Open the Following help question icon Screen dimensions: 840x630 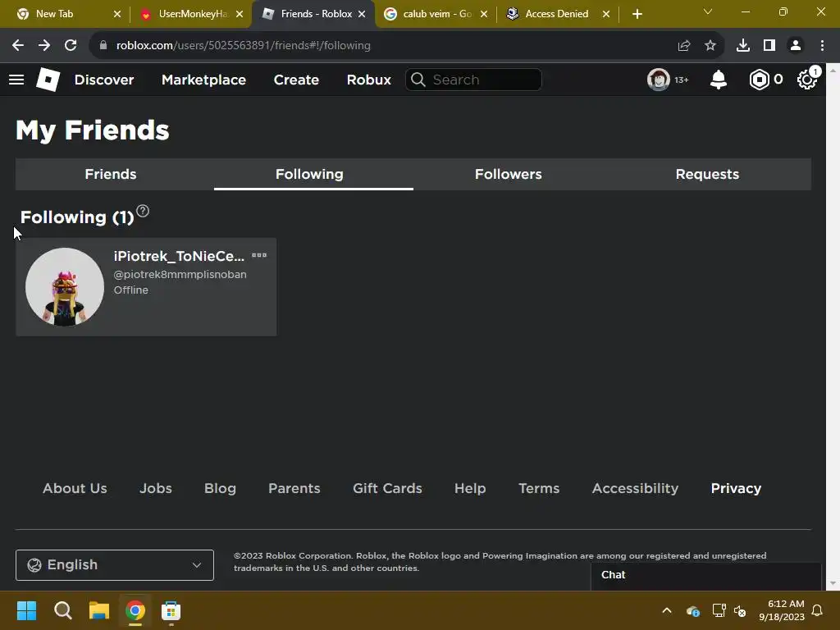pos(143,211)
